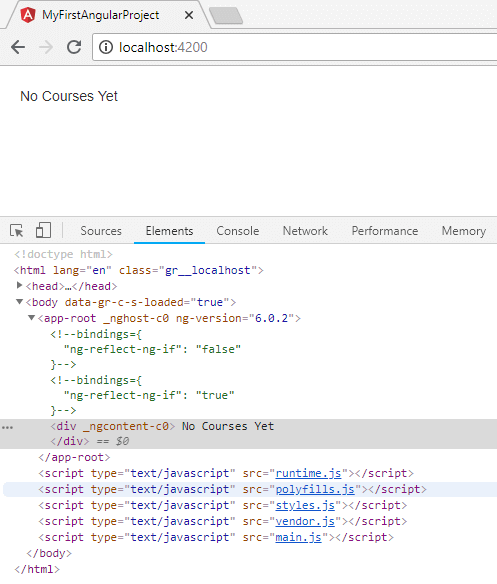Screen dimensions: 497x584
Task: Click the browser back arrow
Action: tap(18, 47)
